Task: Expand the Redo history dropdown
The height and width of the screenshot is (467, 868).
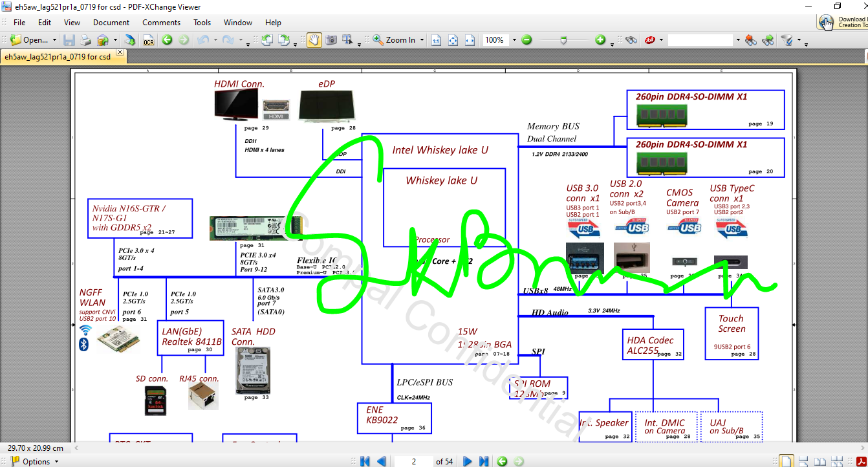Action: coord(240,40)
